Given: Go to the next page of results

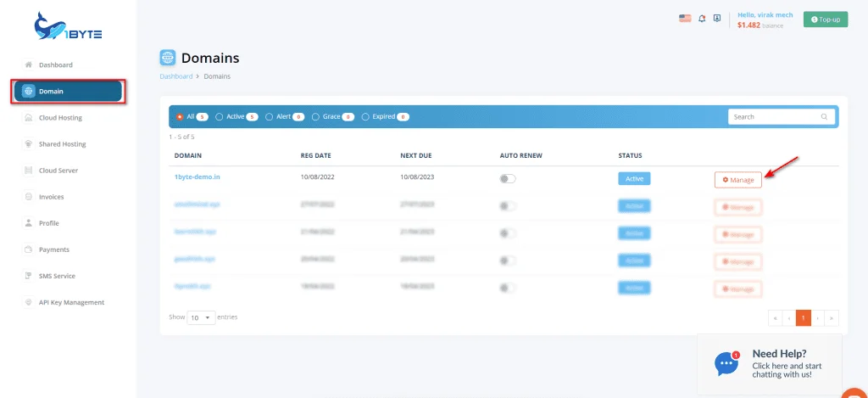Looking at the screenshot, I should [x=818, y=318].
